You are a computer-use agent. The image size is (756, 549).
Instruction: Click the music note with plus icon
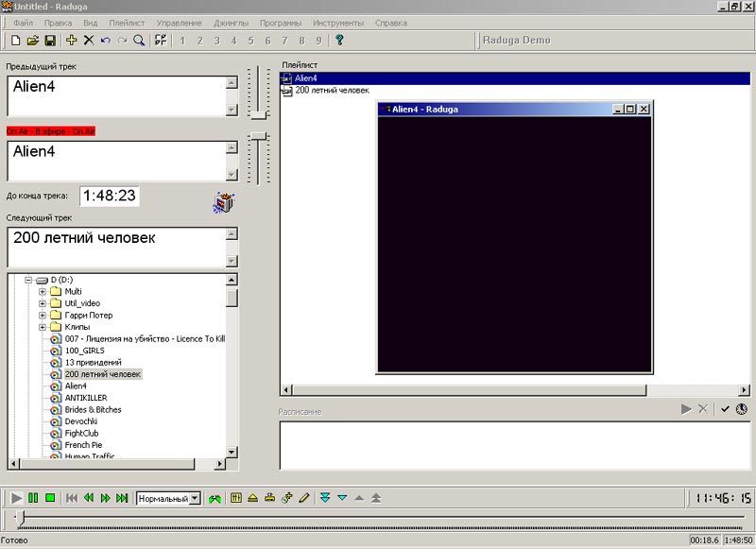(287, 498)
